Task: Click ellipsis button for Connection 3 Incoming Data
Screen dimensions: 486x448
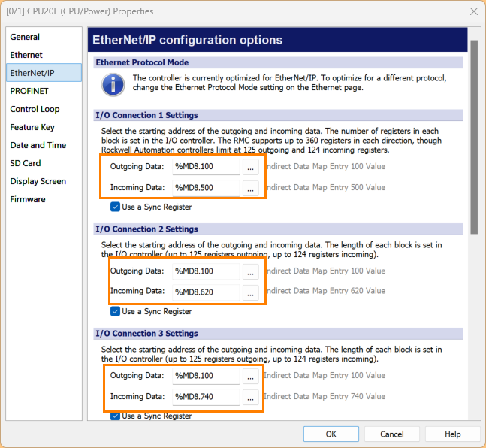Action: [251, 397]
